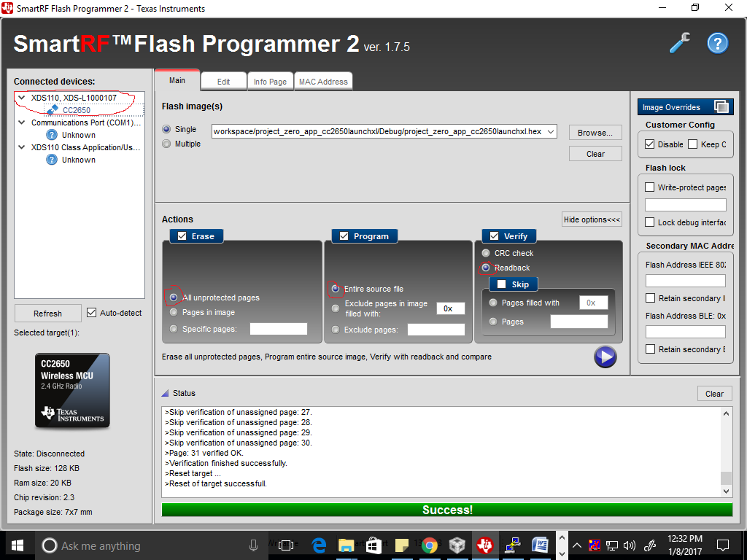Uncheck the Program action checkbox
The height and width of the screenshot is (560, 747).
click(344, 236)
